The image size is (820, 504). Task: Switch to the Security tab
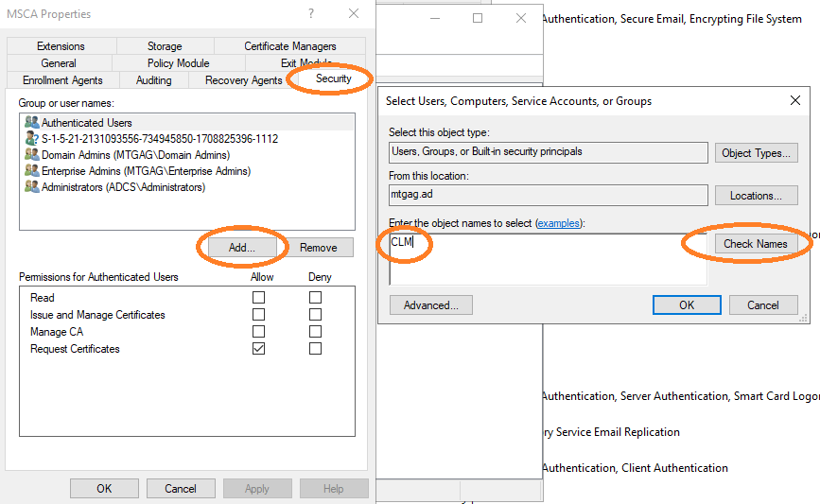(x=333, y=79)
